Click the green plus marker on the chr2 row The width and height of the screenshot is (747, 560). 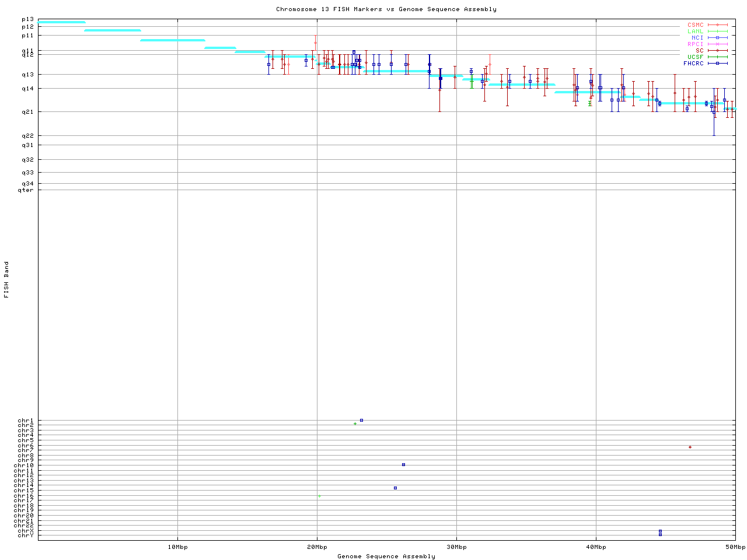355,423
